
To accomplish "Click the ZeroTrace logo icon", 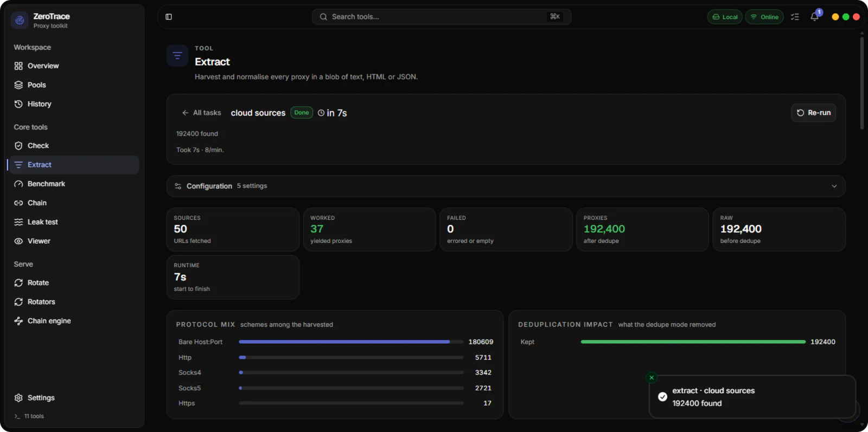I will tap(20, 20).
